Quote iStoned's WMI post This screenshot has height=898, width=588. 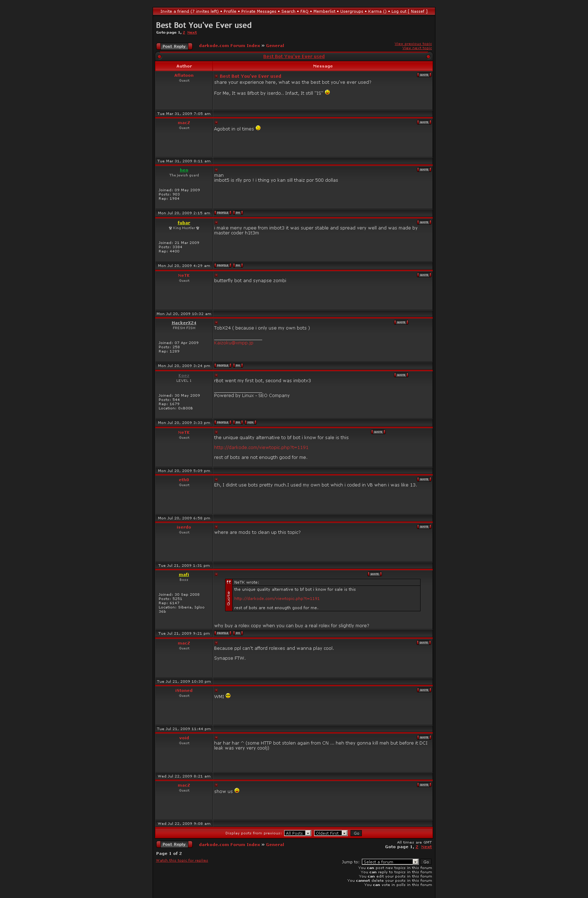tap(424, 690)
